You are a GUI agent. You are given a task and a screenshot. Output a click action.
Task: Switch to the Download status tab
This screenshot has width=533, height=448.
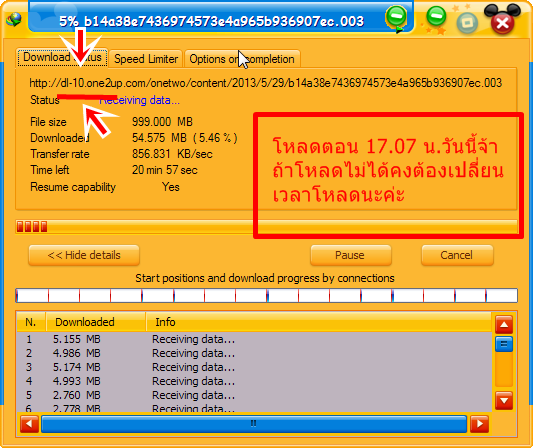(63, 58)
